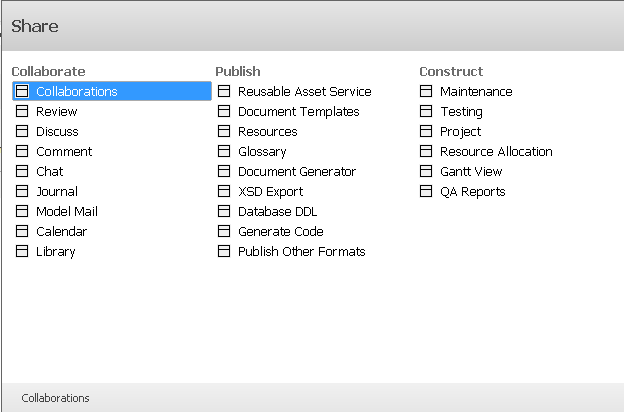624x412 pixels.
Task: Click the icon beside Collaborations
Action: 22,92
